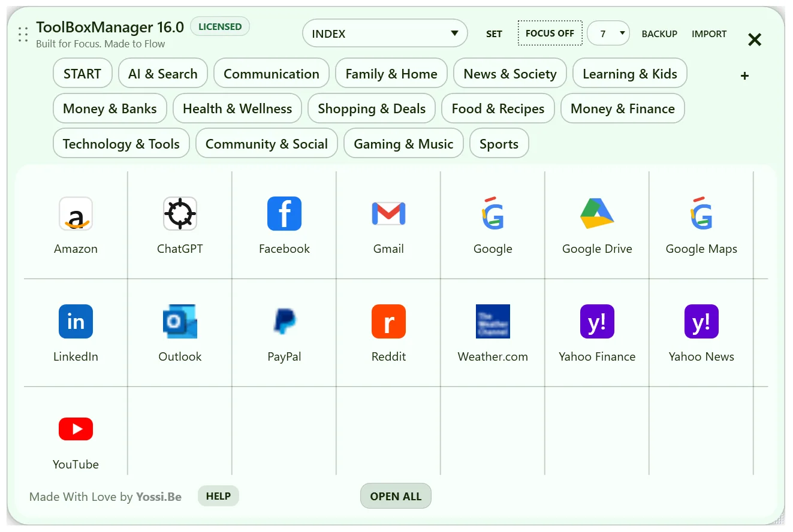Click the IMPORT button
The image size is (793, 532).
pos(709,34)
